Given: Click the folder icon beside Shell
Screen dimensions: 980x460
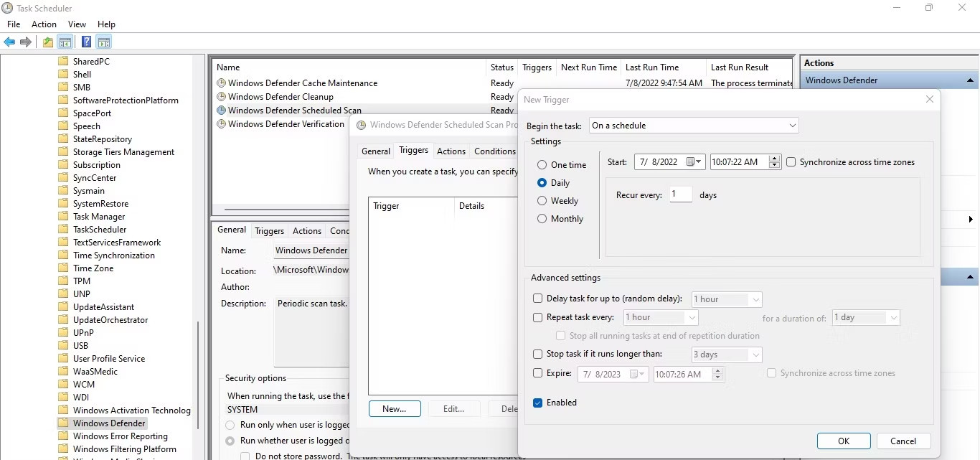Looking at the screenshot, I should 63,75.
